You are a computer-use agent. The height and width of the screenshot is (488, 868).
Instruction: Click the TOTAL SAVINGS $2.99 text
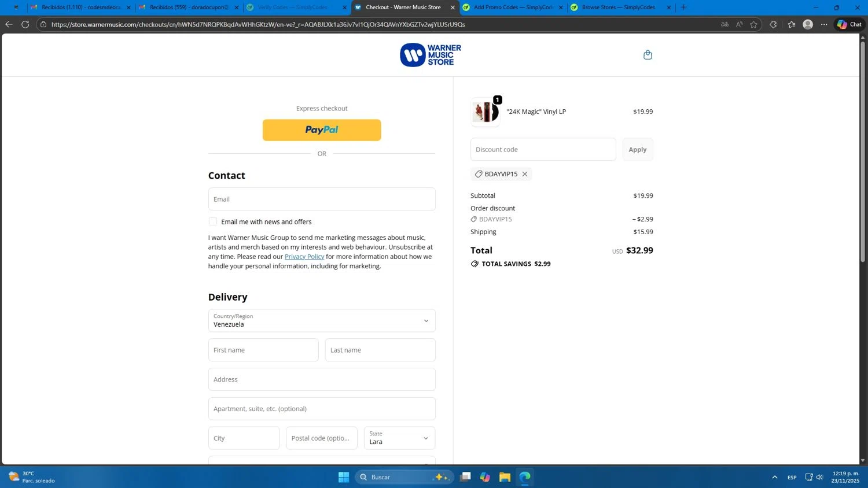pyautogui.click(x=516, y=264)
